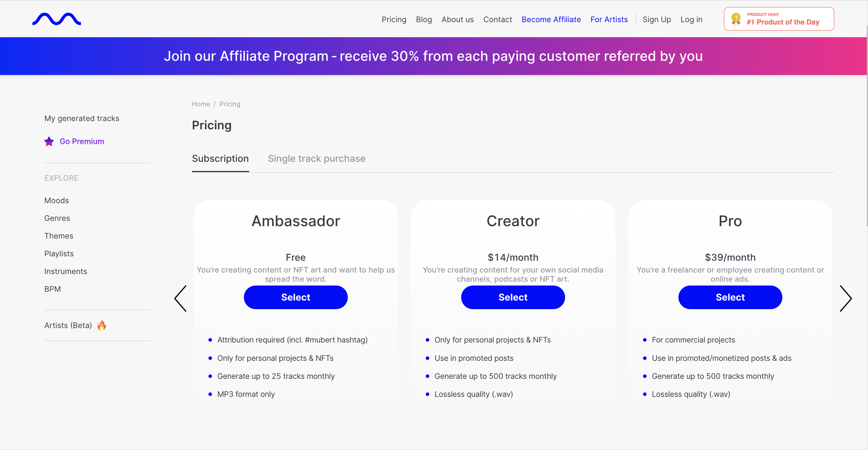Click For Artists navigation link

click(x=609, y=19)
